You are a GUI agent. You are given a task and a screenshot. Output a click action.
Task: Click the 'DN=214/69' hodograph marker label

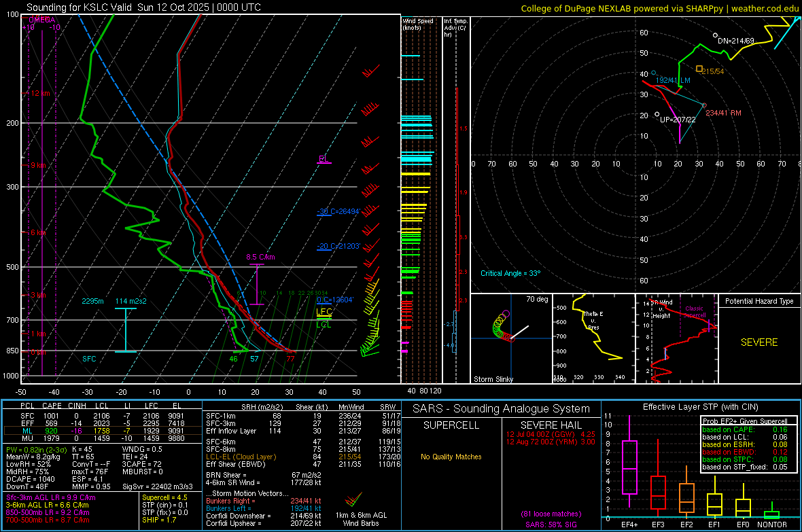735,40
